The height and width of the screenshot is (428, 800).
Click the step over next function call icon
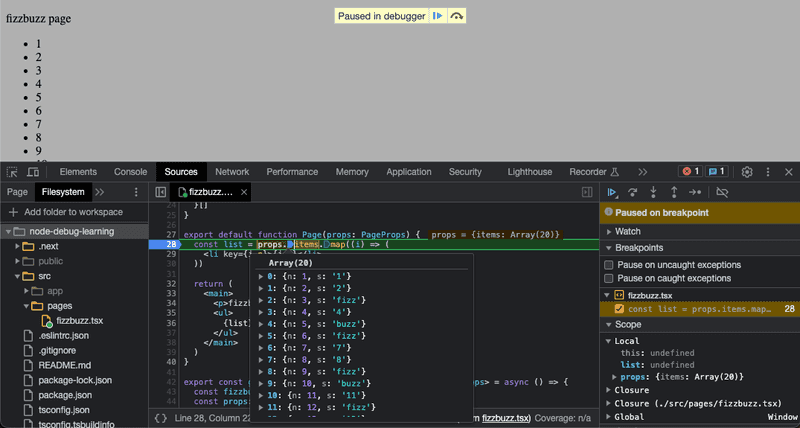(633, 192)
